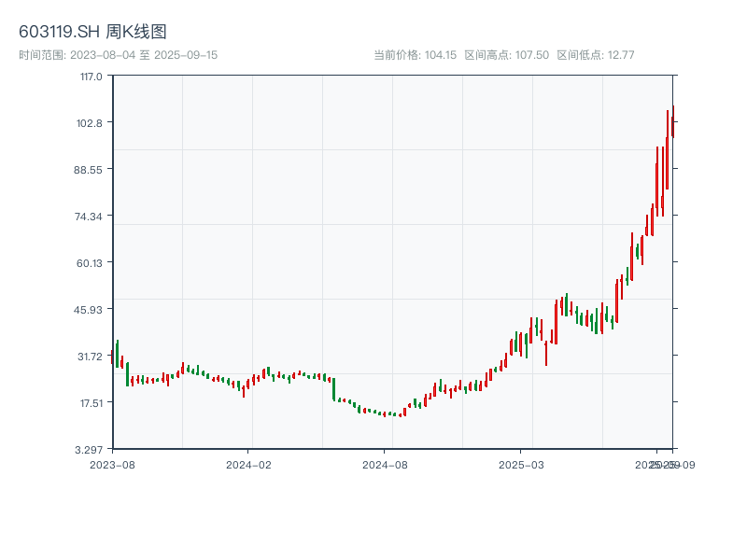Click the 60.13 y-axis tick label
This screenshot has height=560, width=747.
pyautogui.click(x=90, y=262)
